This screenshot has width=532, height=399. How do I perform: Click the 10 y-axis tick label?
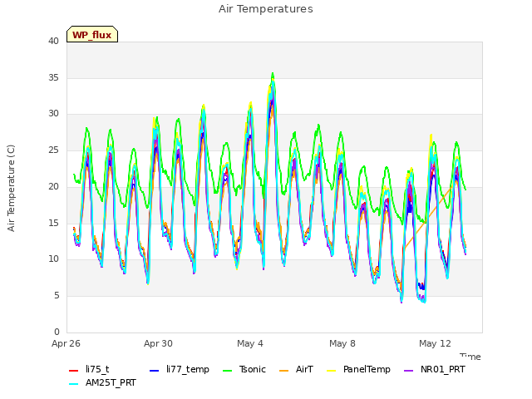click(53, 259)
